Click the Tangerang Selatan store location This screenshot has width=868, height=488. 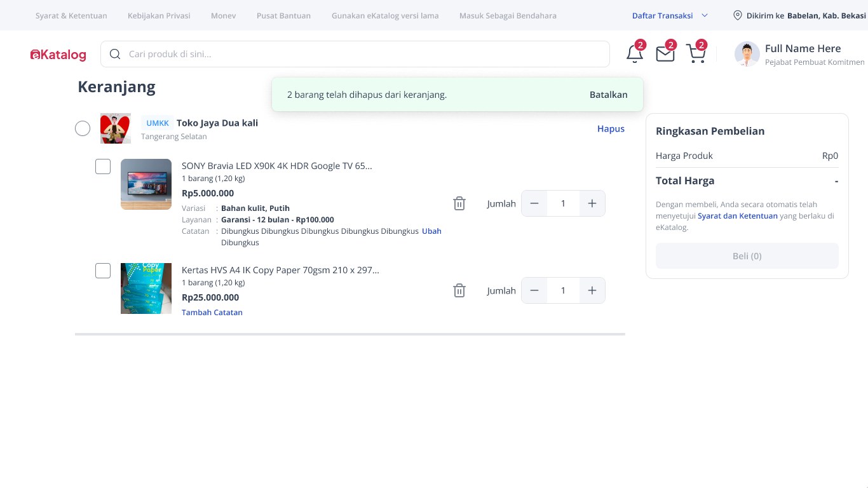(173, 137)
